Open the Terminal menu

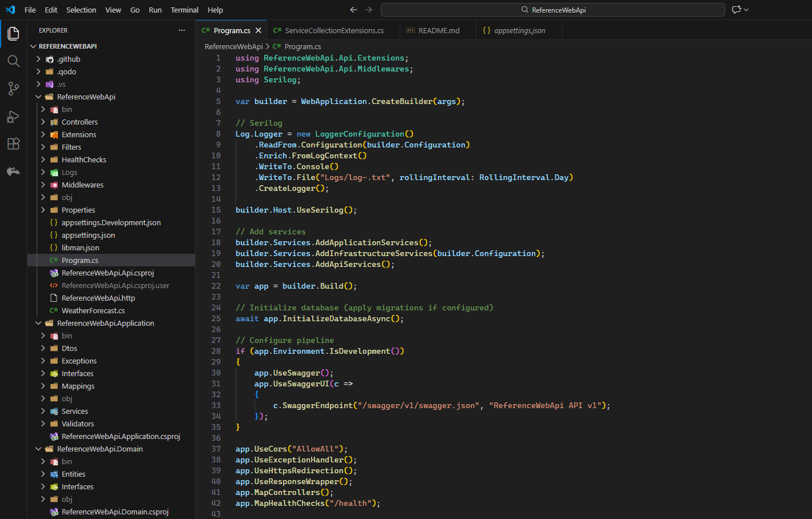point(185,10)
